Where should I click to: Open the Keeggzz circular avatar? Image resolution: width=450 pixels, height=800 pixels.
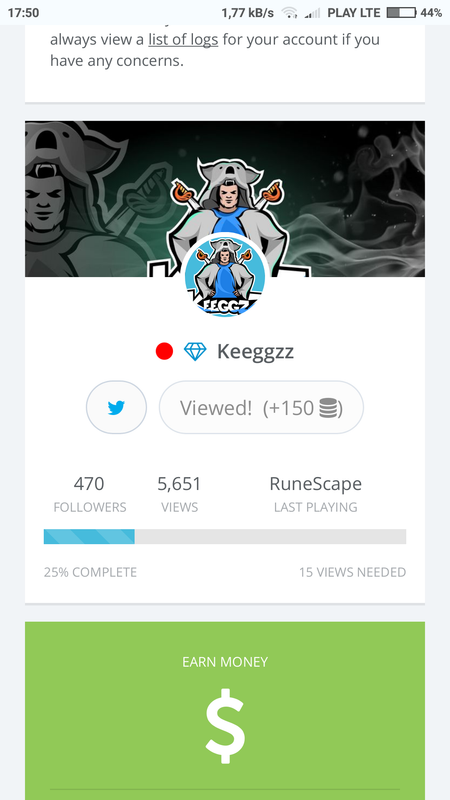click(225, 275)
